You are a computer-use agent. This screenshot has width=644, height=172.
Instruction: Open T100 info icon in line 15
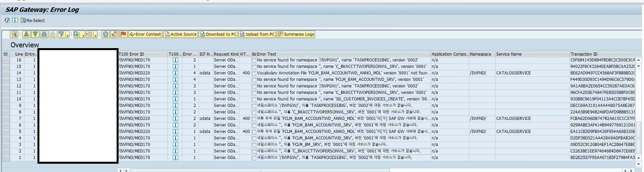coord(175,67)
